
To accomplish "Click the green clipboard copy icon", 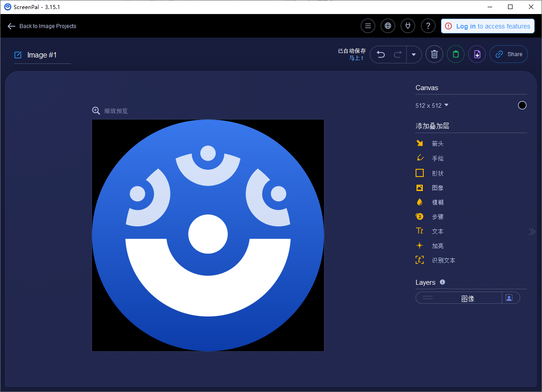I will [455, 54].
